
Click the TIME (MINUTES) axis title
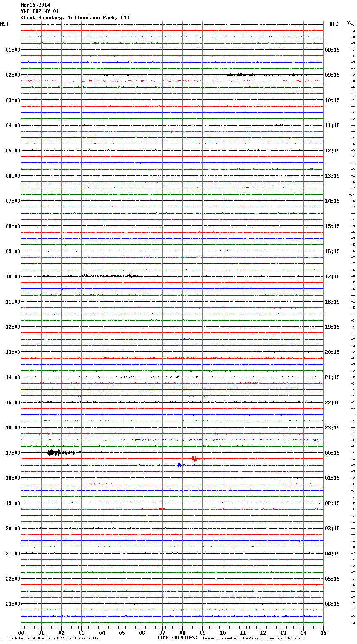click(177, 638)
